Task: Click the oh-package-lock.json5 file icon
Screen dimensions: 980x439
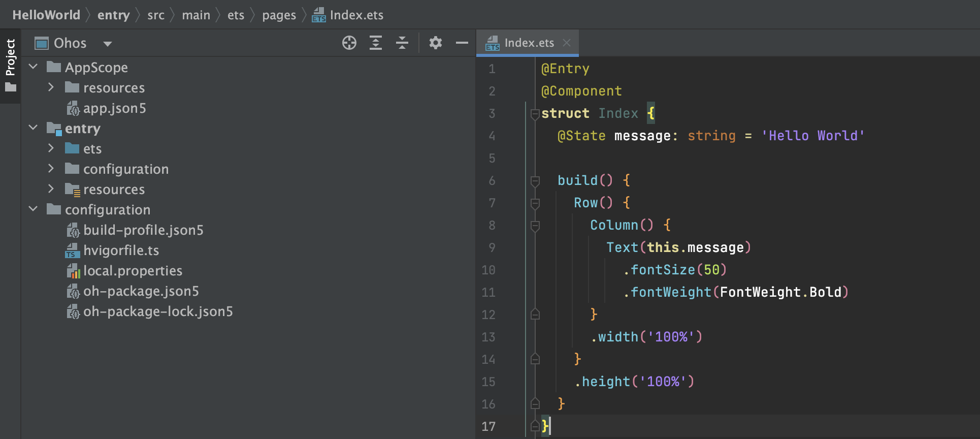Action: click(73, 311)
